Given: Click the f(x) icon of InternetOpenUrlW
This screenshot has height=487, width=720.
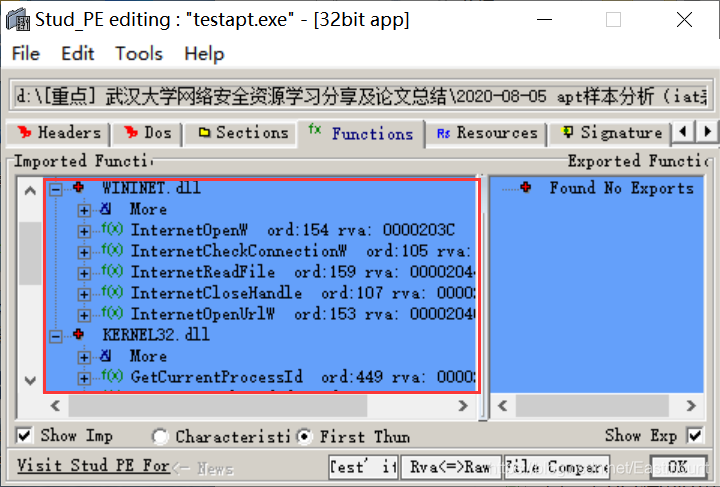Looking at the screenshot, I should 112,313.
